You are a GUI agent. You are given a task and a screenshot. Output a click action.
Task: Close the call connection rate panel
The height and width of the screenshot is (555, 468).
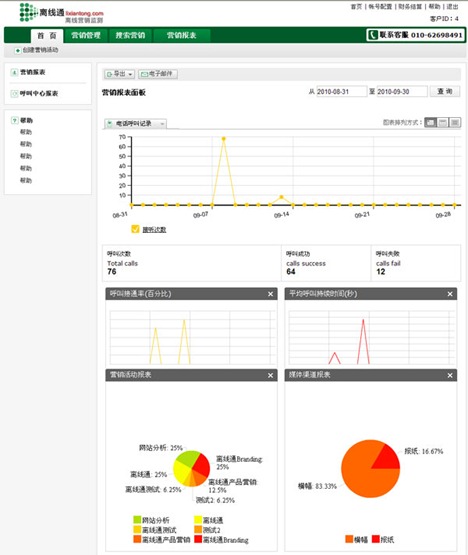point(270,294)
